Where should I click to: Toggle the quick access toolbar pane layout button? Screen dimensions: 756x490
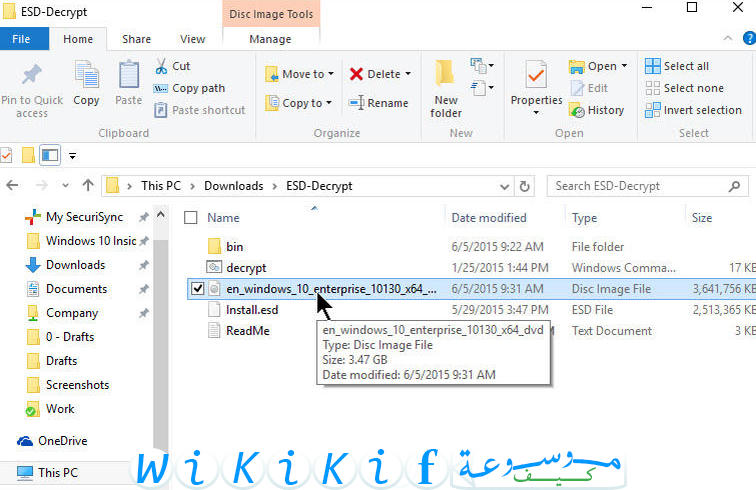coord(50,155)
